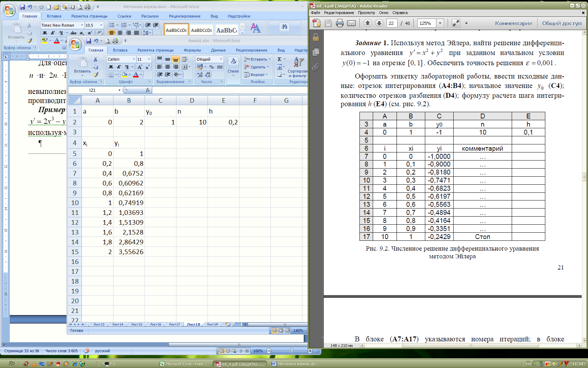Click the insert function fx icon

(148, 90)
